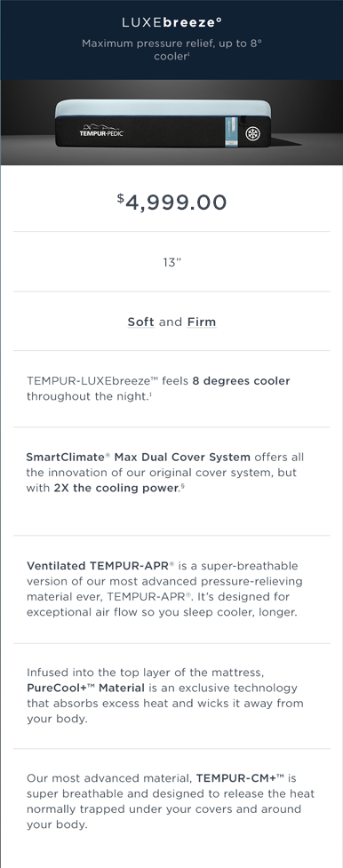Viewport: 343px width, 868px height.
Task: Click the bold "PureCool+ Material" text
Action: (85, 688)
